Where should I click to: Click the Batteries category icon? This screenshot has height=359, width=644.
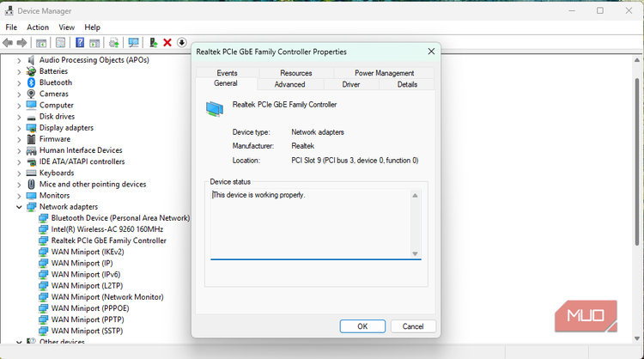click(x=31, y=71)
